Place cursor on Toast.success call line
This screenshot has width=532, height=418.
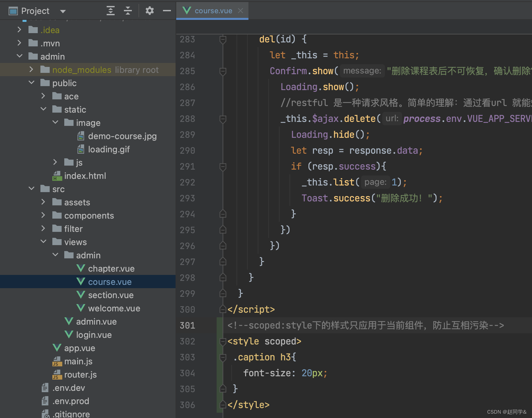pos(372,198)
